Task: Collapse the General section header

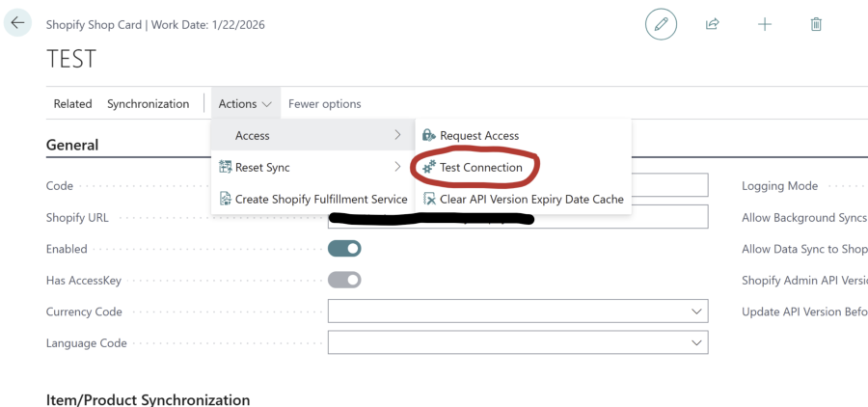Action: [72, 145]
